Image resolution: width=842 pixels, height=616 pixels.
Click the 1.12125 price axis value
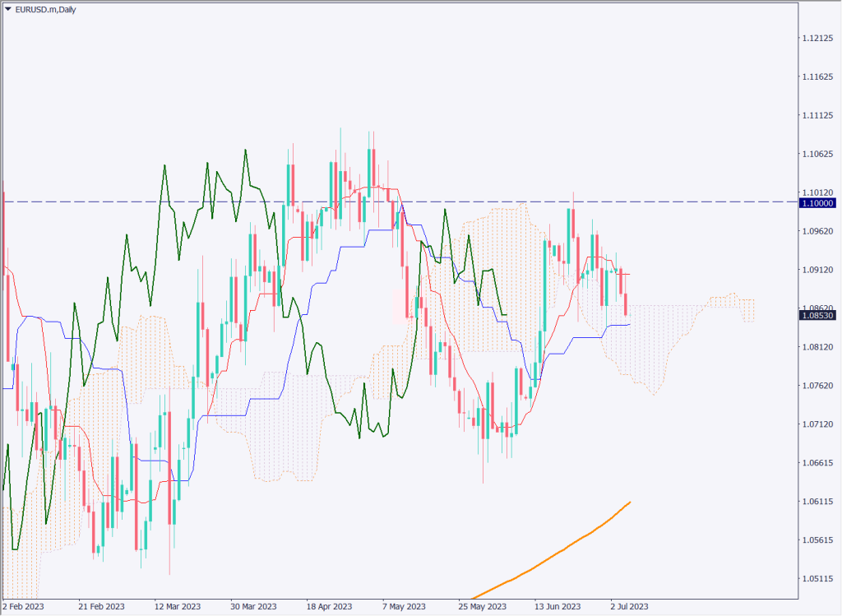click(818, 38)
